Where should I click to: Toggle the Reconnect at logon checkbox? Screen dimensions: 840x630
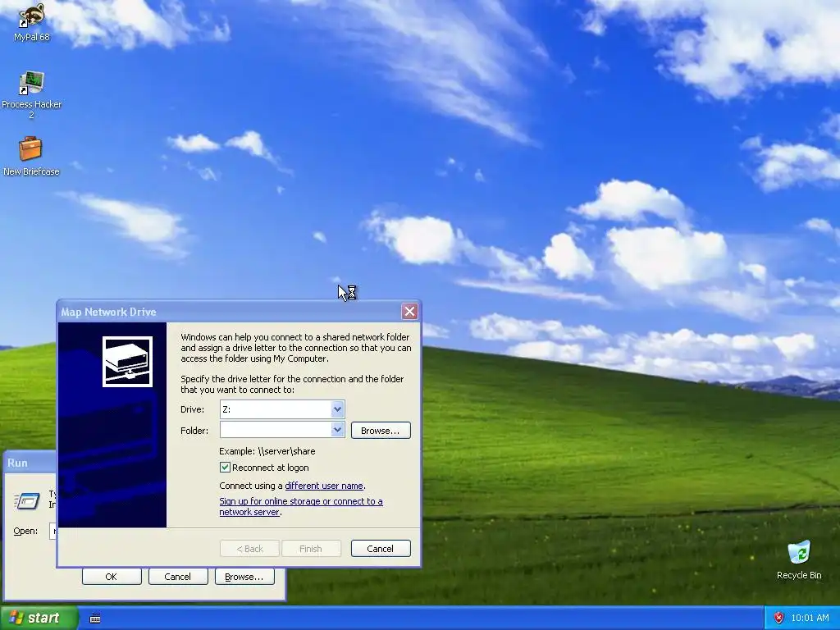click(x=225, y=467)
